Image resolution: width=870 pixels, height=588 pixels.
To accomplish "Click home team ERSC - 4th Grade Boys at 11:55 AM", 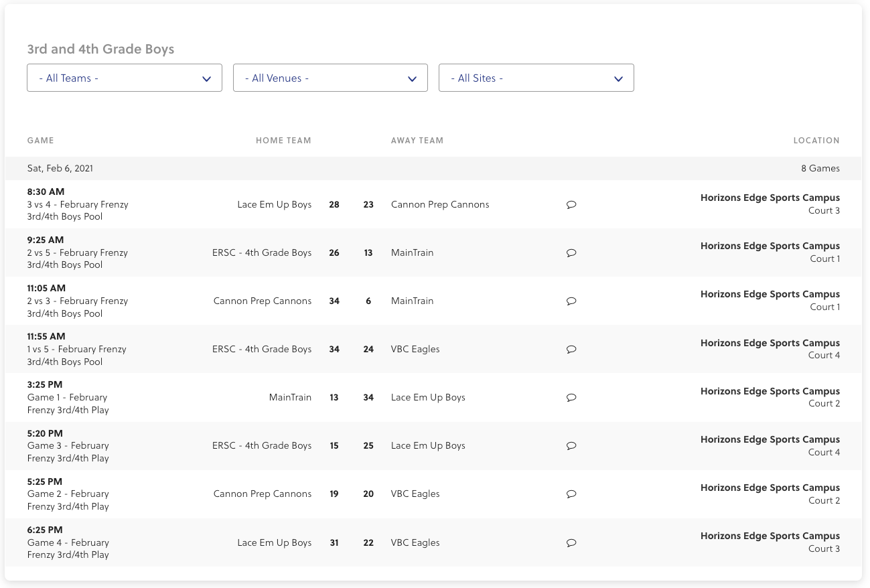I will (x=262, y=349).
